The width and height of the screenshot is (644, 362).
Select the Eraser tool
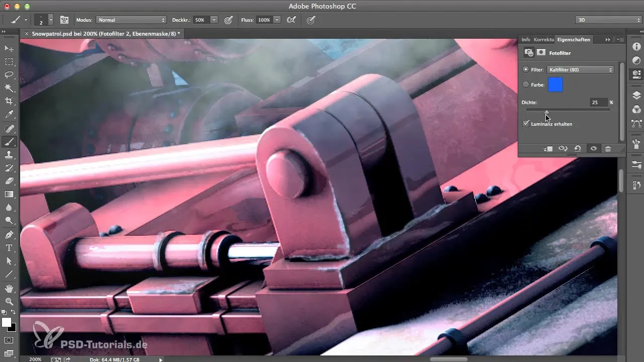(9, 181)
